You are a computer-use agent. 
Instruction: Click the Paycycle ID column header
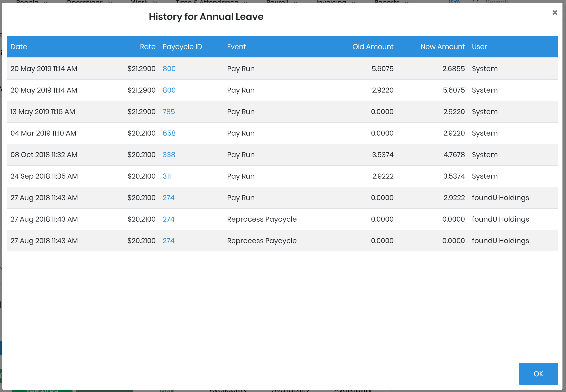[x=182, y=47]
